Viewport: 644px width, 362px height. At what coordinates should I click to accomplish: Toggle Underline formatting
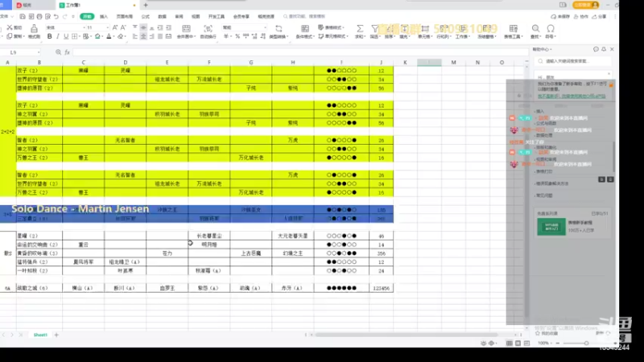pos(66,36)
